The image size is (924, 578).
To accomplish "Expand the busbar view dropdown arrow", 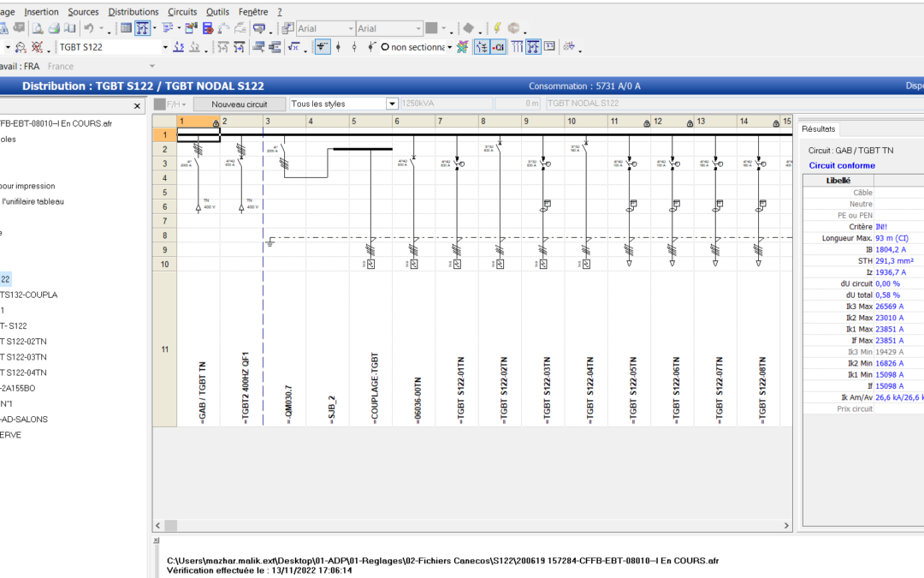I will [154, 27].
